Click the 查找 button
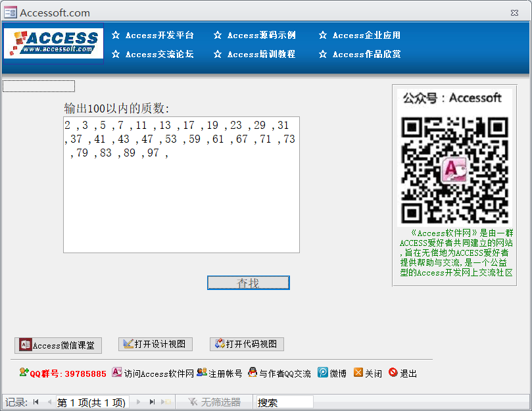The width and height of the screenshot is (532, 411). (249, 283)
